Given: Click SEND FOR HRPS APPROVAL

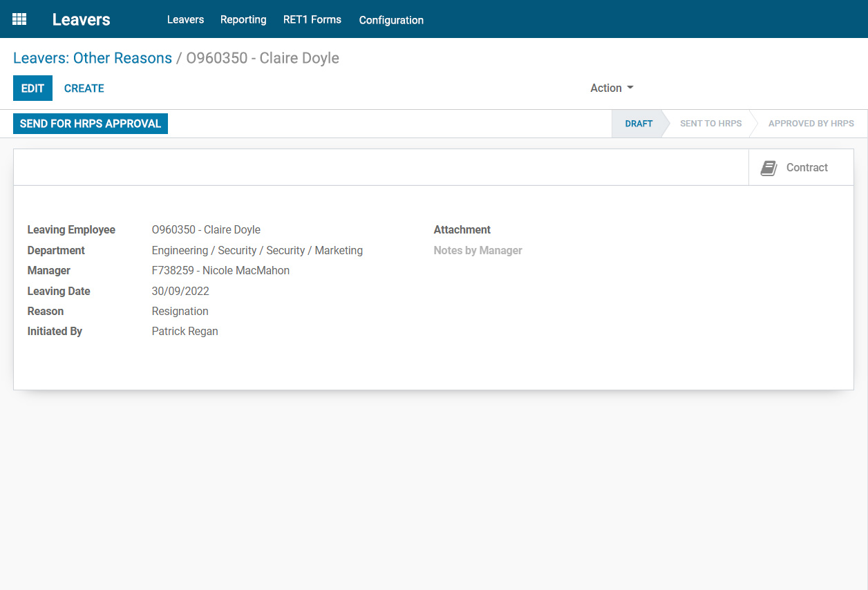Looking at the screenshot, I should coord(90,123).
